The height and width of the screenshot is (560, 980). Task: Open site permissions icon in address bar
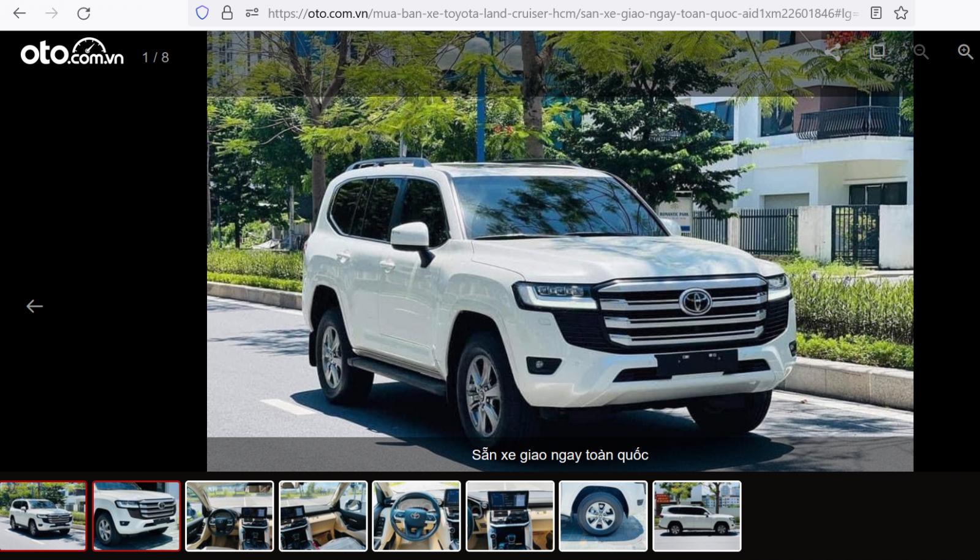(x=252, y=13)
